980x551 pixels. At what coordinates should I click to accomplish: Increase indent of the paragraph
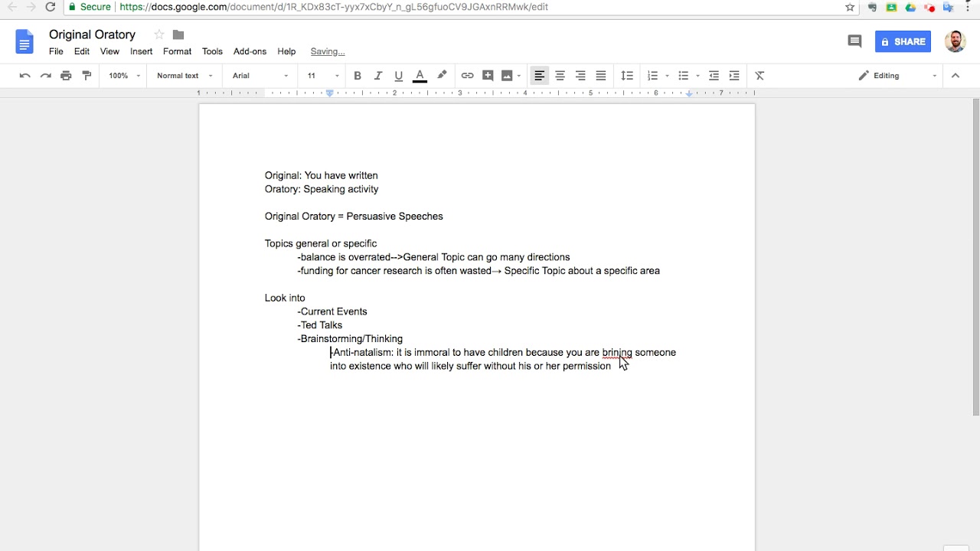click(734, 76)
